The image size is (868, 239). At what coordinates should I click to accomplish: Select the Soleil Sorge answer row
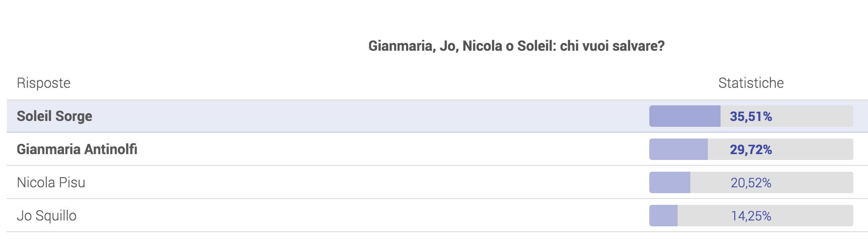[x=437, y=116]
